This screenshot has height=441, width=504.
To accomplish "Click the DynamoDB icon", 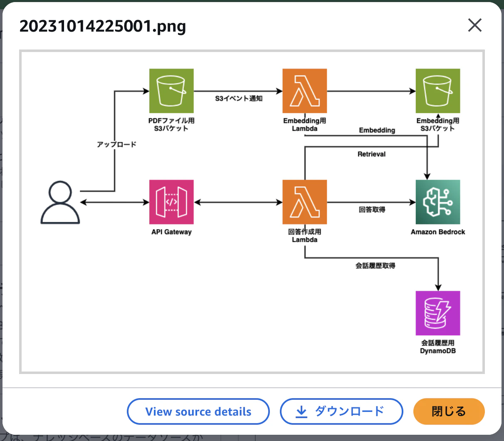I will coord(438,313).
